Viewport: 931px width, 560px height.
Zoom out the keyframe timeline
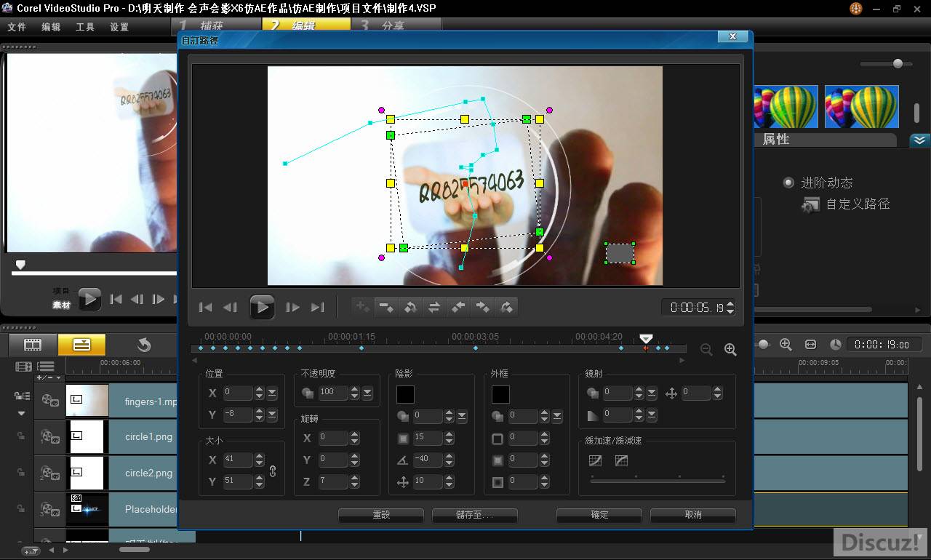(706, 350)
